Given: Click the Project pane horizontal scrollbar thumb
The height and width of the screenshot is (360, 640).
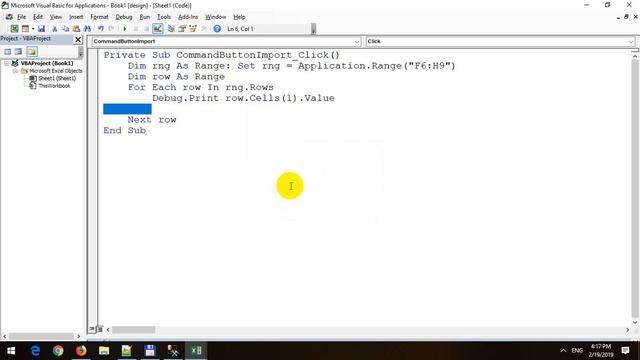Looking at the screenshot, I should (41, 336).
